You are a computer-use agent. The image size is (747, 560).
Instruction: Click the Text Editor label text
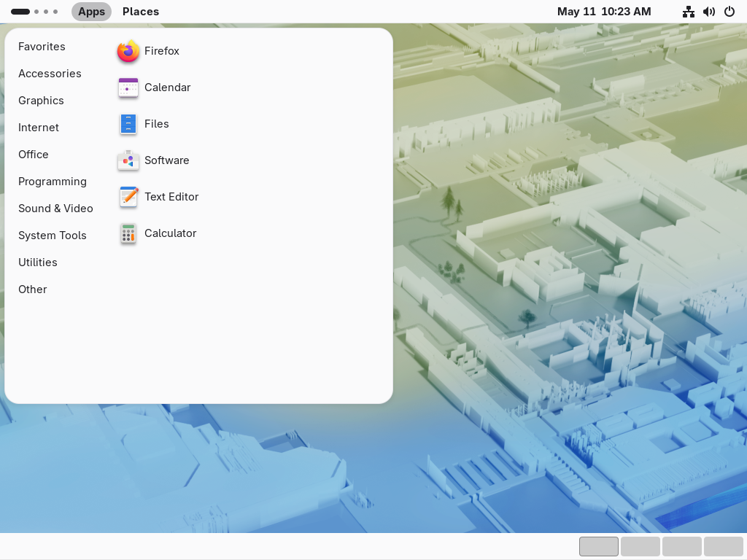point(171,197)
